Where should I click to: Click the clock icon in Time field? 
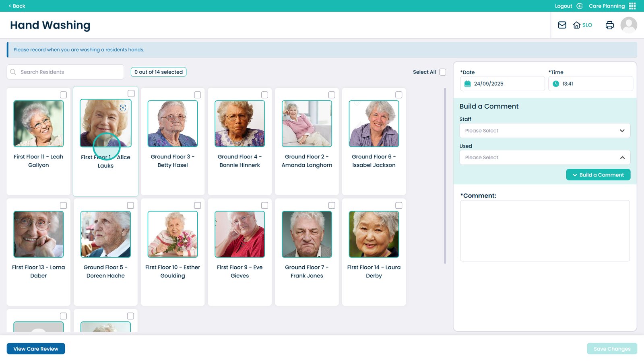556,84
